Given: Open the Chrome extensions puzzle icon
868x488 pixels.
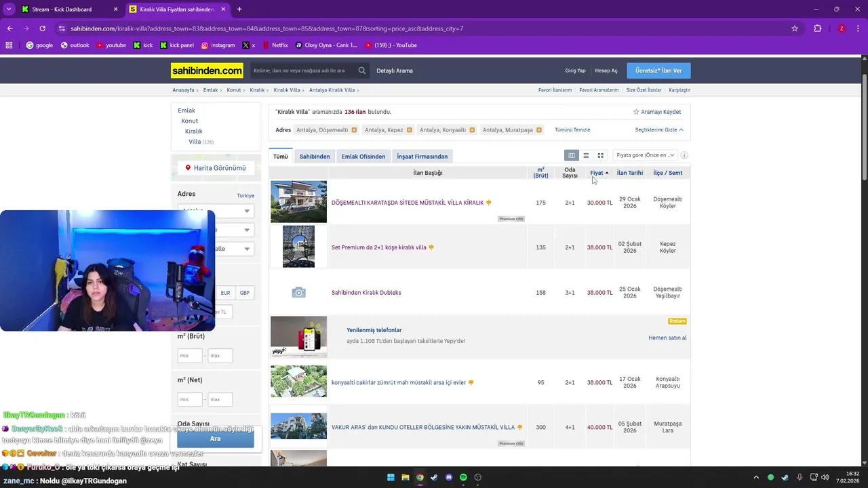Looking at the screenshot, I should pyautogui.click(x=817, y=28).
